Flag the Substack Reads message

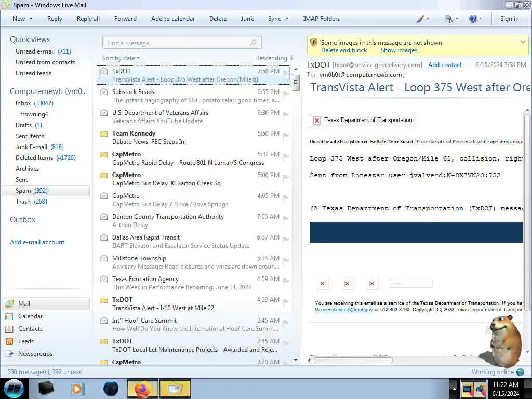pos(285,94)
